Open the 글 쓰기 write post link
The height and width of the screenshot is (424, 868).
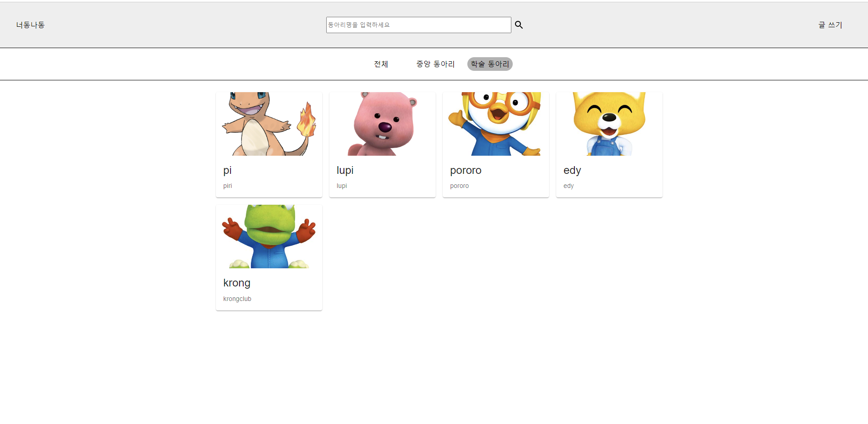point(830,25)
